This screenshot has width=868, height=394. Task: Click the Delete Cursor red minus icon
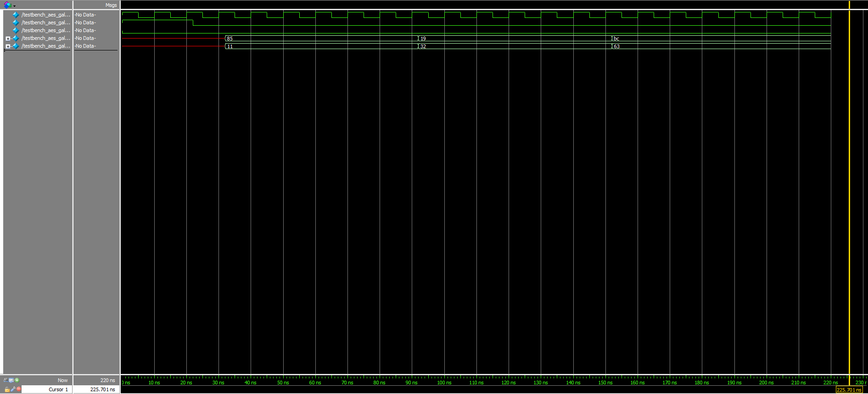(19, 389)
